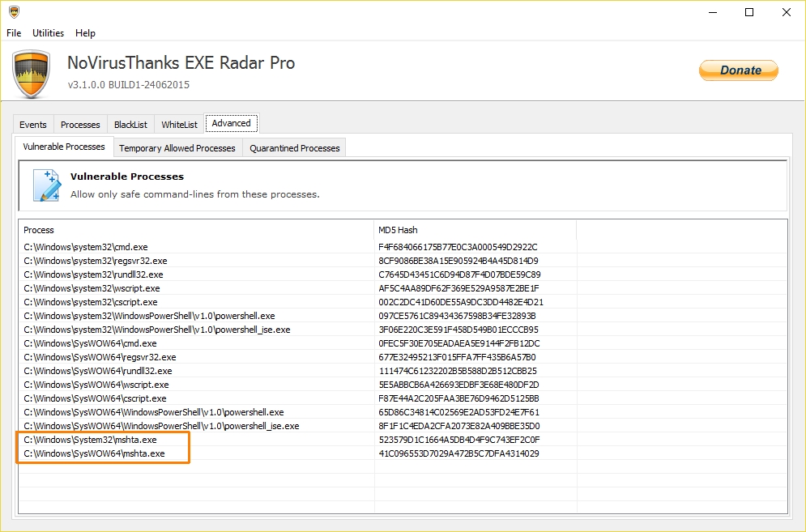The image size is (806, 532).
Task: Maximize the EXE Radar Pro window
Action: point(749,12)
